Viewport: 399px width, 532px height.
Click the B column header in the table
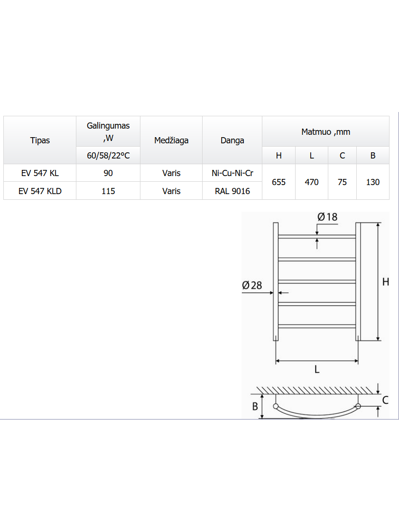[x=373, y=155]
